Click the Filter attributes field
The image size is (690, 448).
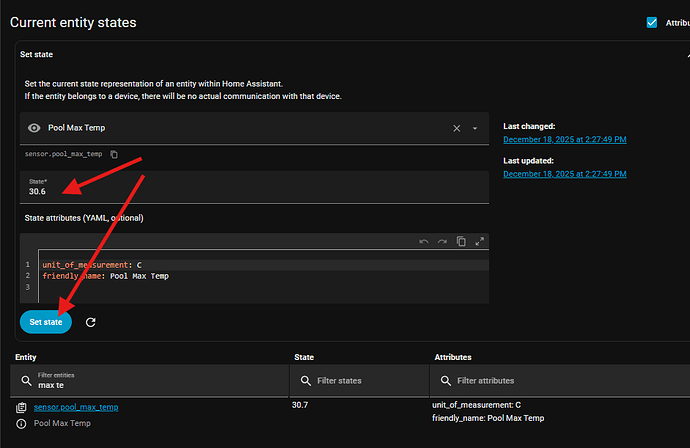point(560,381)
